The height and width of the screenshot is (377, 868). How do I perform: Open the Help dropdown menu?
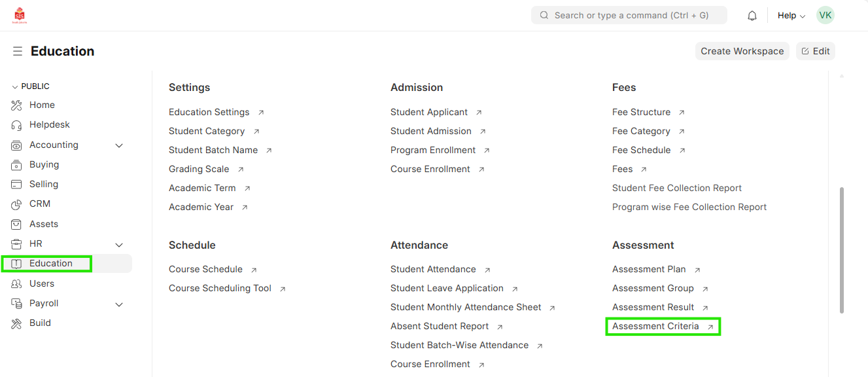point(791,16)
